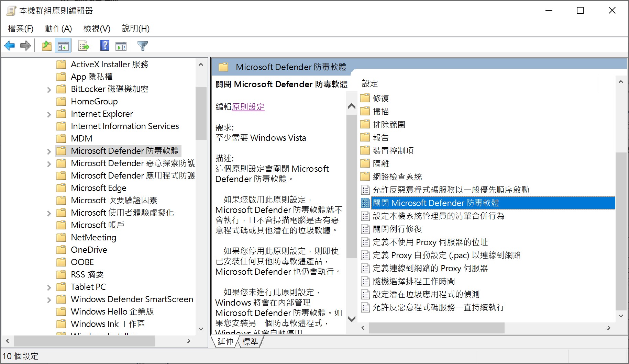Expand the Internet Explorer tree node

(49, 114)
